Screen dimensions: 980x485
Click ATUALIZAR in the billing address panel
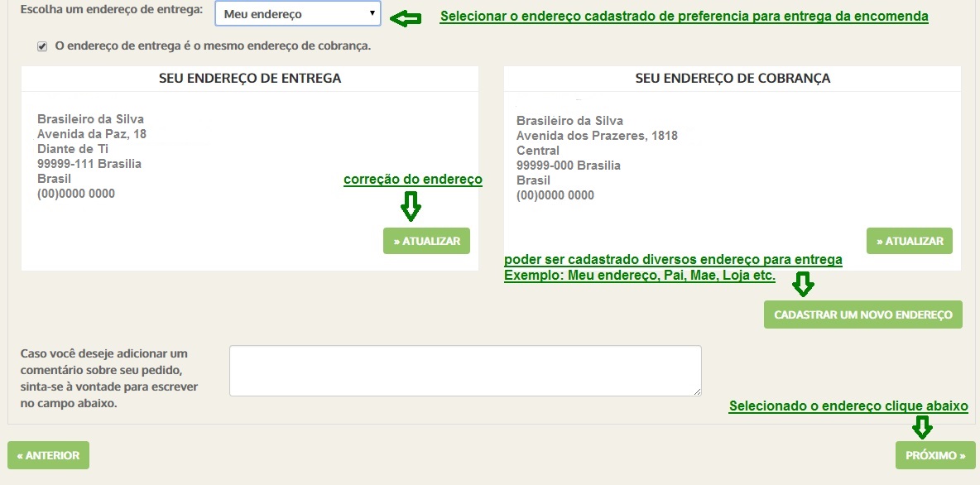pyautogui.click(x=910, y=241)
